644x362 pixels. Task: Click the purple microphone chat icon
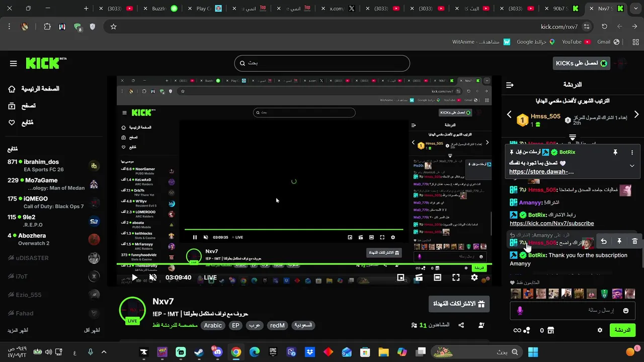tap(520, 311)
